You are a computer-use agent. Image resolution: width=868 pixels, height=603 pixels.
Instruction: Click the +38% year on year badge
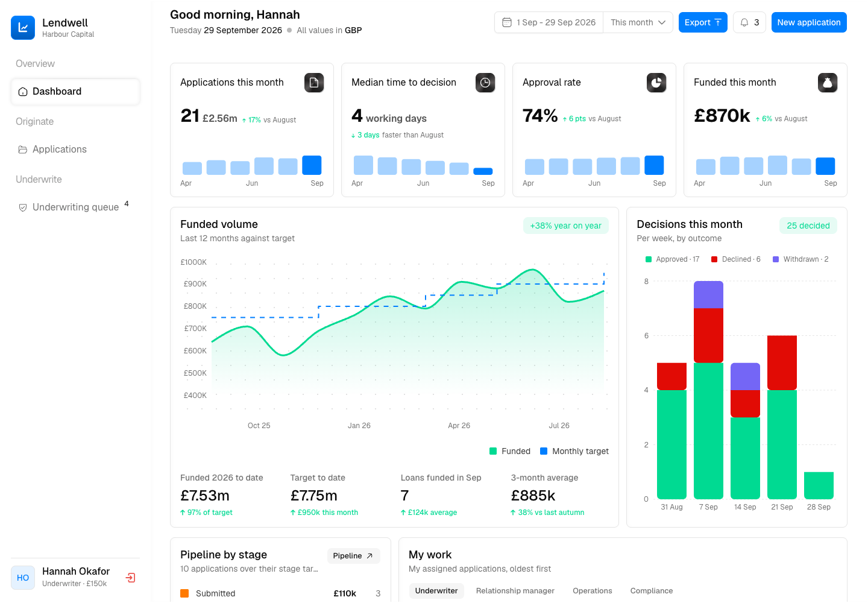pyautogui.click(x=566, y=226)
